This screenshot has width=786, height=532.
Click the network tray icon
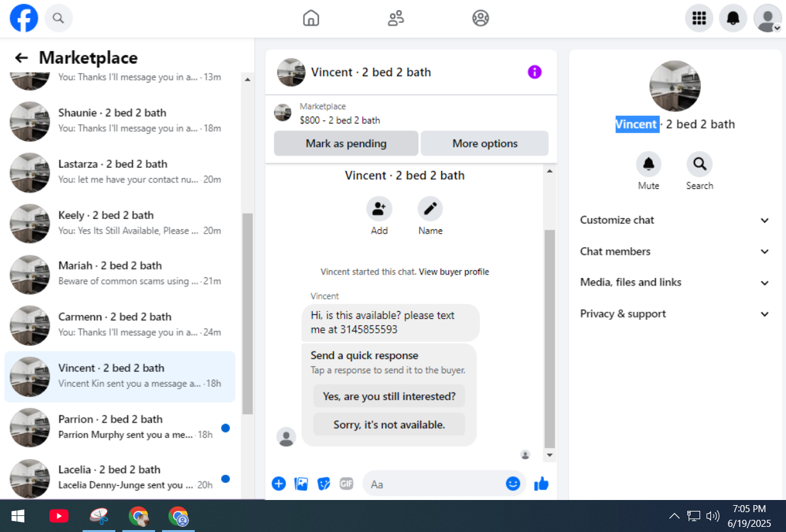[x=694, y=516]
